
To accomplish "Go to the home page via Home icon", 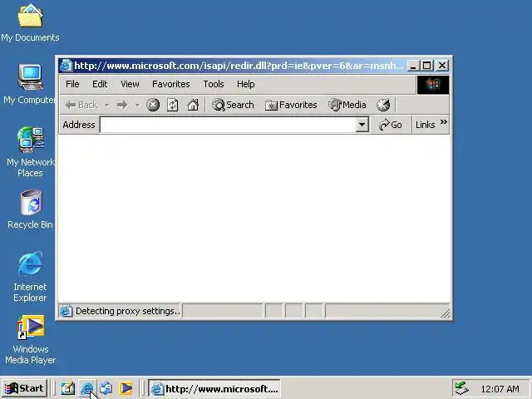I will 193,105.
